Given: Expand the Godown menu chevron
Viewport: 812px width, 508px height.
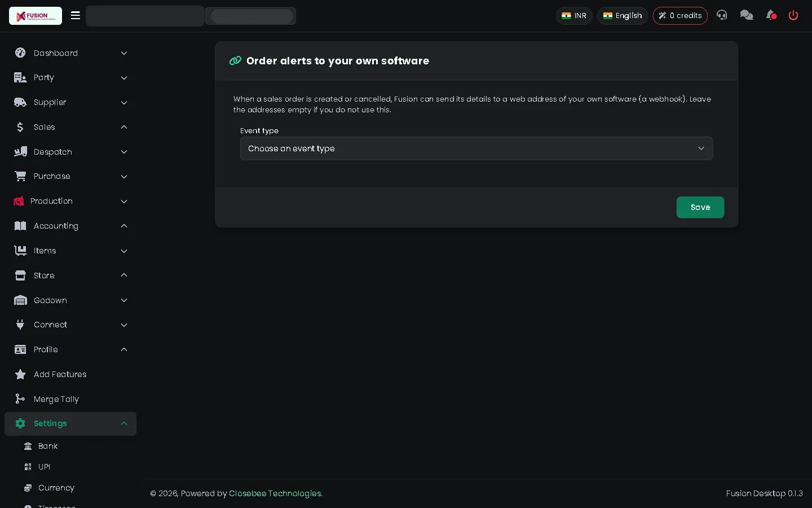Looking at the screenshot, I should click(124, 300).
